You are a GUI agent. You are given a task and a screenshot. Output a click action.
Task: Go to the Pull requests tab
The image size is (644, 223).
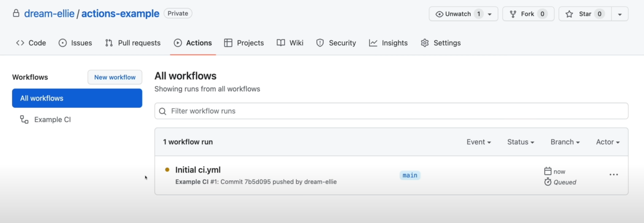[x=133, y=43]
